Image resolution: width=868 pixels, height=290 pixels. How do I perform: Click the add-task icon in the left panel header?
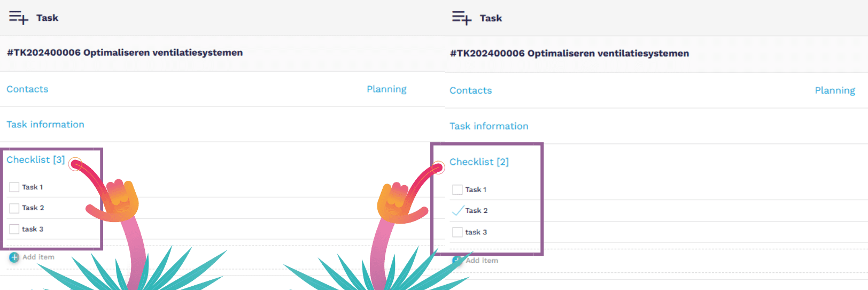tap(18, 18)
